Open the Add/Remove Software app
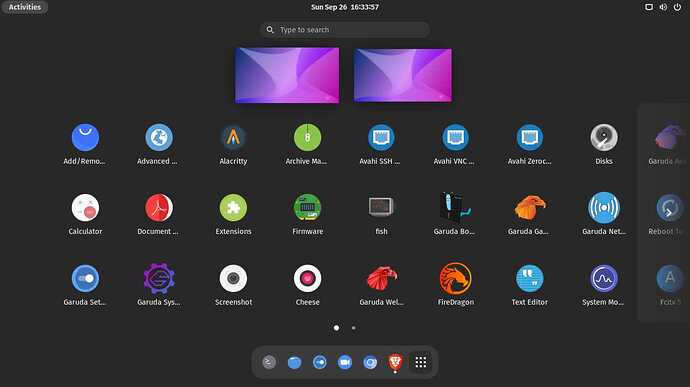The height and width of the screenshot is (387, 690). pos(85,137)
